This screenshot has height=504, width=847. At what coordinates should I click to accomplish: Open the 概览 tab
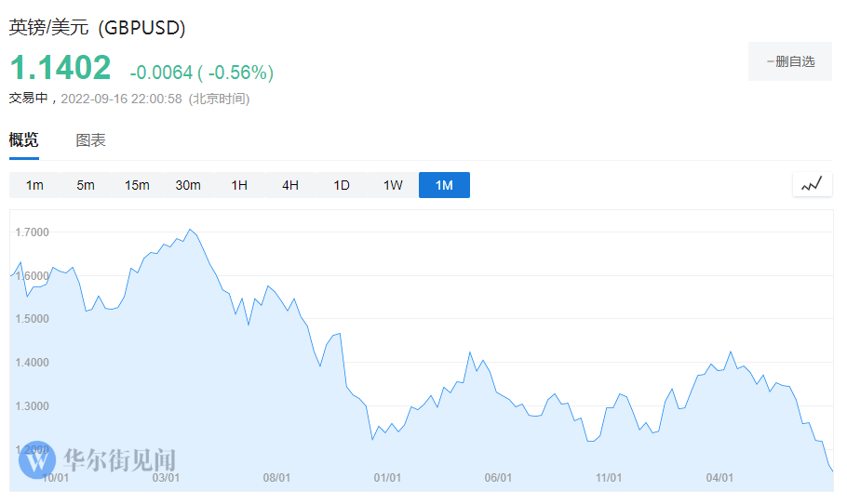[24, 140]
